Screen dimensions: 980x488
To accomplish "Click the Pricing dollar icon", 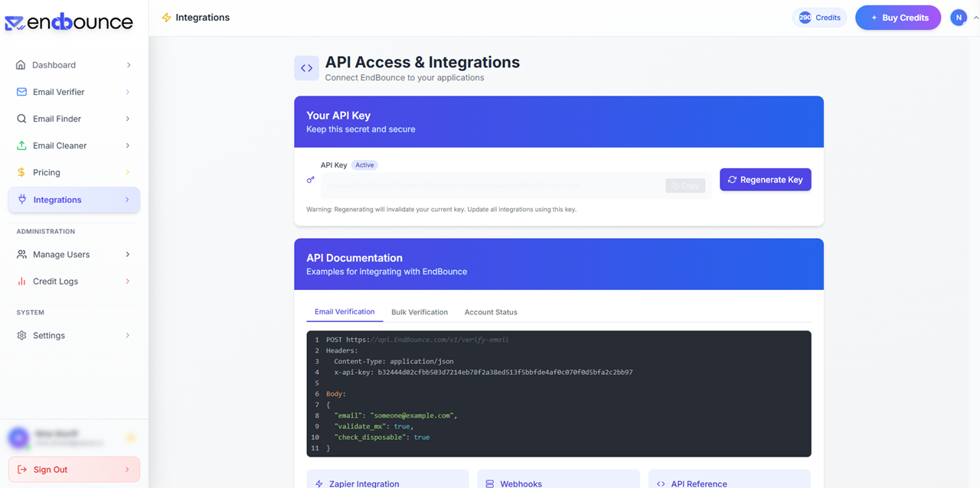I will click(21, 172).
